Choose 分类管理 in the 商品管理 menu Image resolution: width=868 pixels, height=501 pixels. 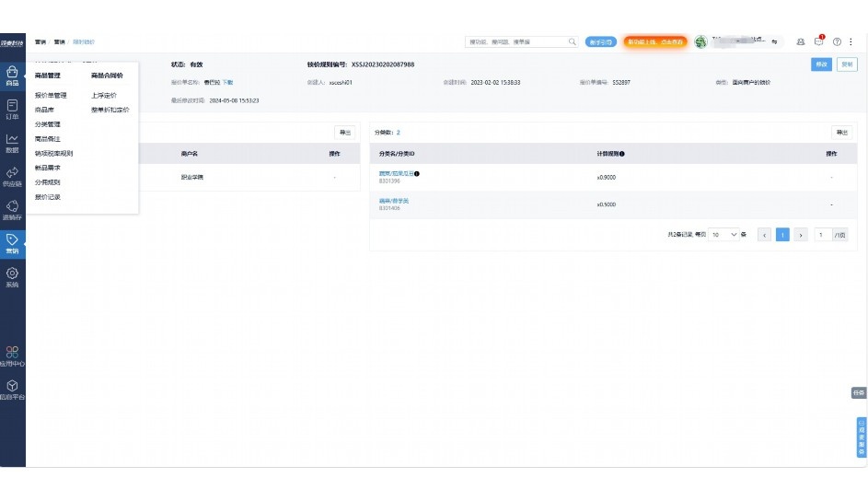(x=48, y=124)
